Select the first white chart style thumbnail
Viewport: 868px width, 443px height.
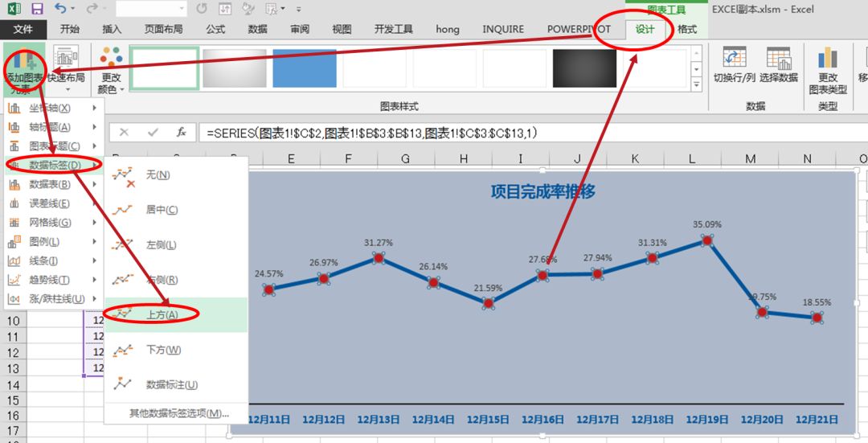(165, 68)
